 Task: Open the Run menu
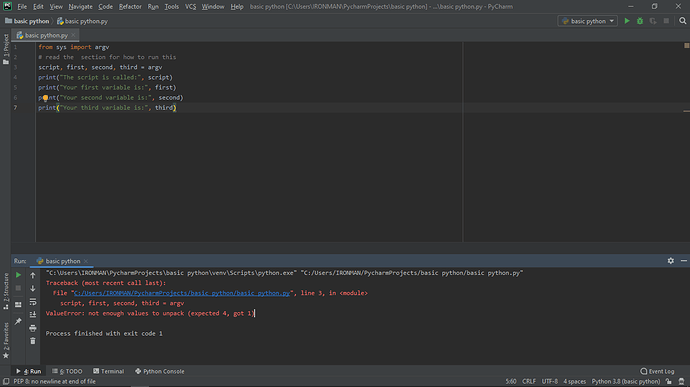[153, 7]
